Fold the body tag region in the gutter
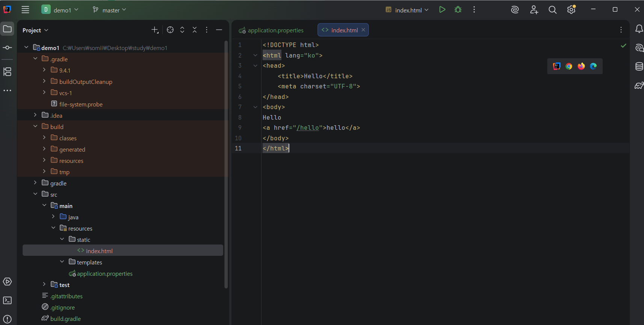This screenshot has width=644, height=325. (x=255, y=107)
